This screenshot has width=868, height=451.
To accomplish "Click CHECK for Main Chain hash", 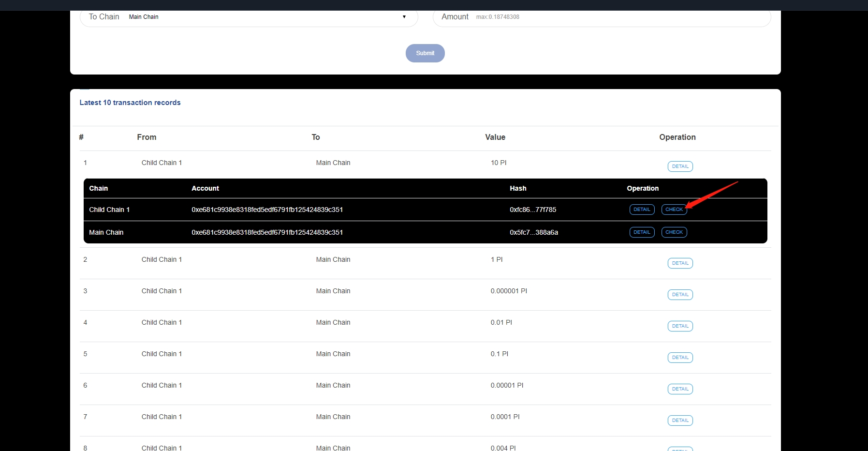I will coord(674,232).
